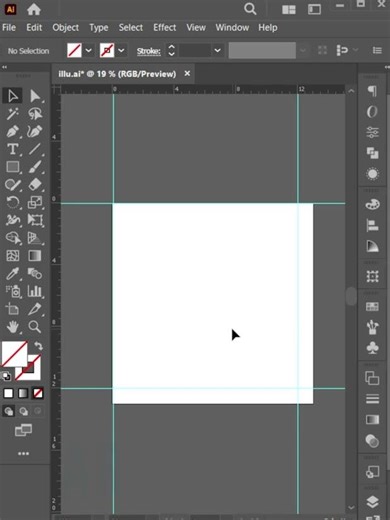Open the Stroke weight dropdown

point(217,51)
